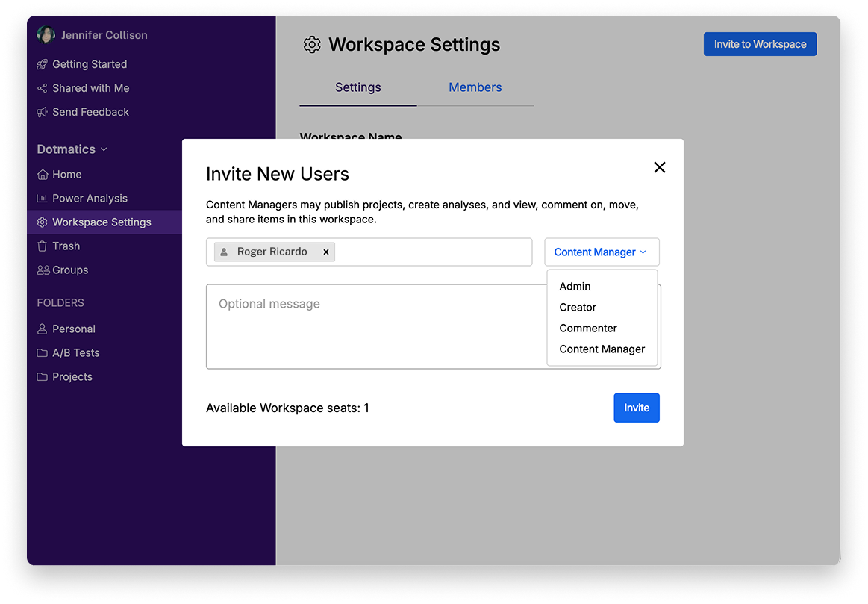This screenshot has height=604, width=868.
Task: Open the Content Manager role dropdown
Action: tap(601, 252)
